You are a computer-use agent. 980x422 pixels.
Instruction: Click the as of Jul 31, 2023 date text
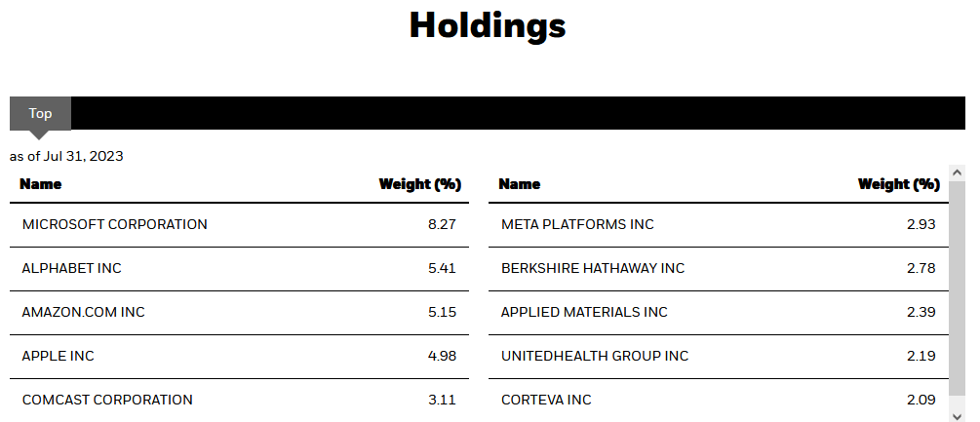coord(66,156)
